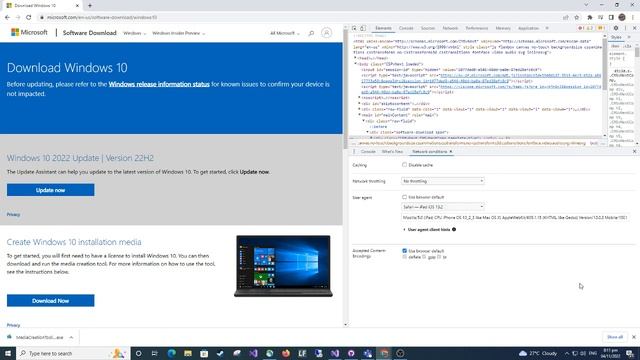Click Show all downloads button

tap(615, 337)
